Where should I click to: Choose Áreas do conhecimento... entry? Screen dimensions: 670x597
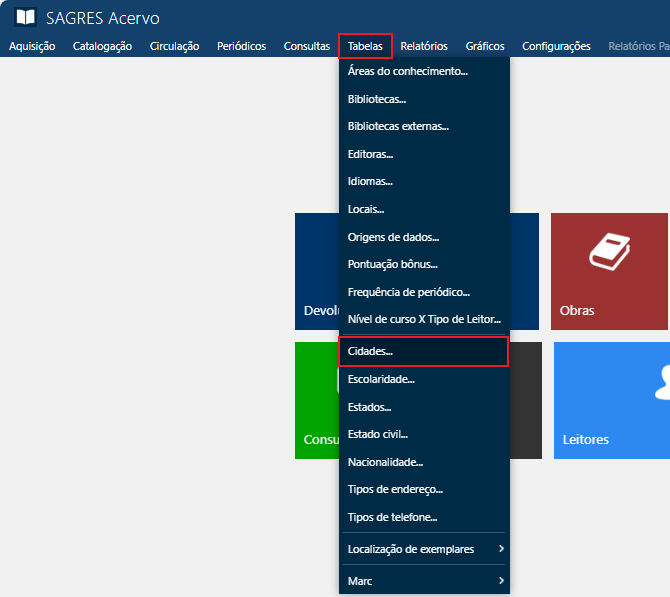[408, 71]
